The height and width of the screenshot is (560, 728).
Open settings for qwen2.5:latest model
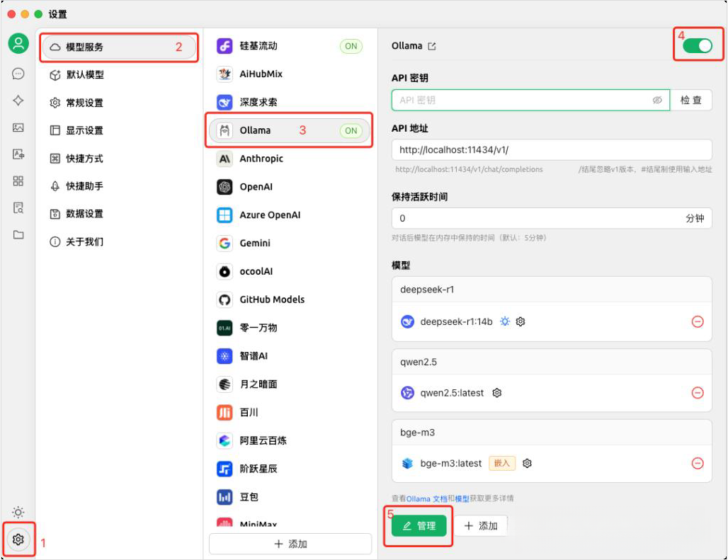tap(497, 393)
